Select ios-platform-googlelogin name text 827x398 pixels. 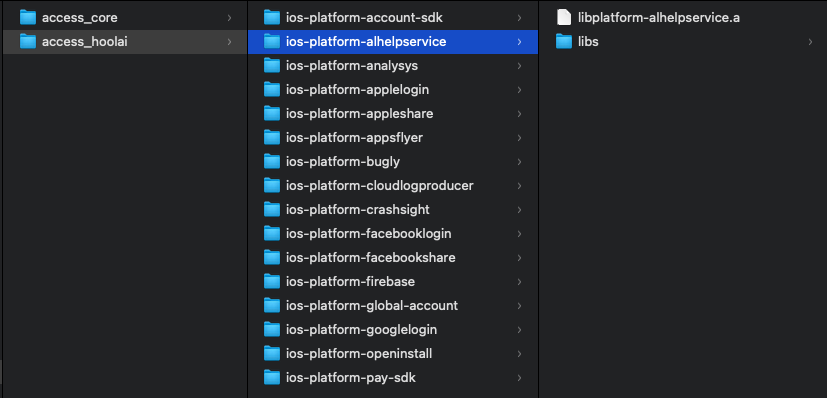tap(361, 329)
